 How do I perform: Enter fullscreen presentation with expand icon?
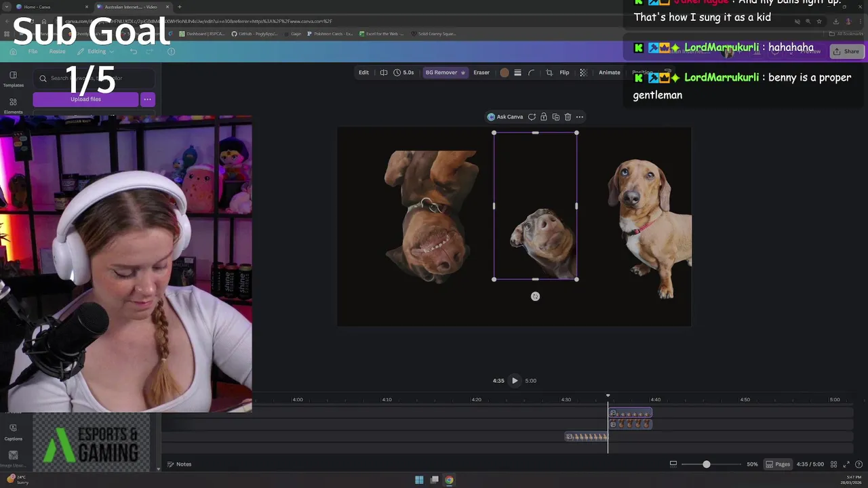(846, 464)
